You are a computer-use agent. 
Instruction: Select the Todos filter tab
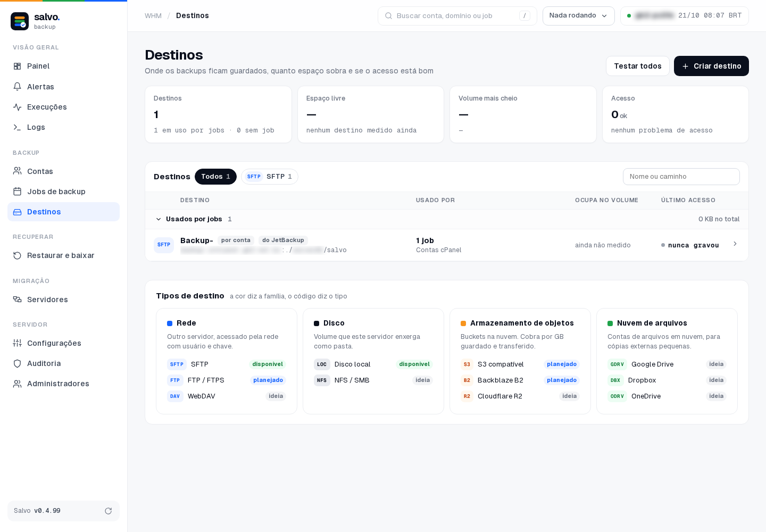215,177
